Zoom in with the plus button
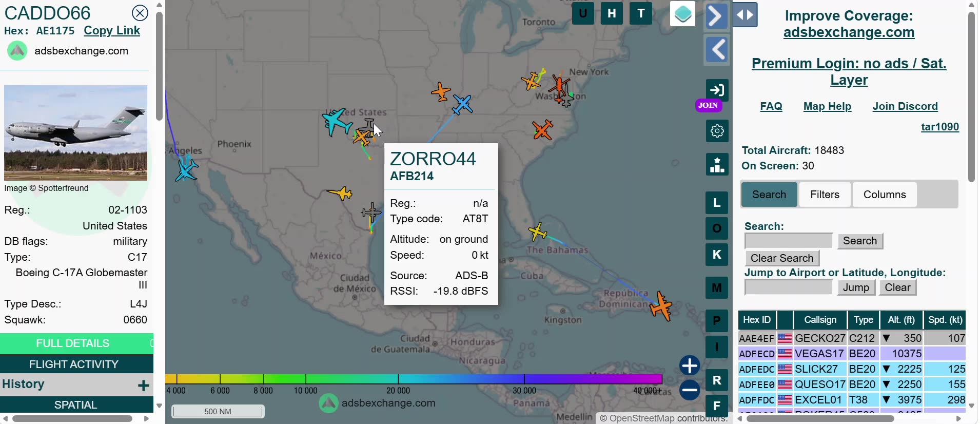This screenshot has height=424, width=980. click(690, 365)
